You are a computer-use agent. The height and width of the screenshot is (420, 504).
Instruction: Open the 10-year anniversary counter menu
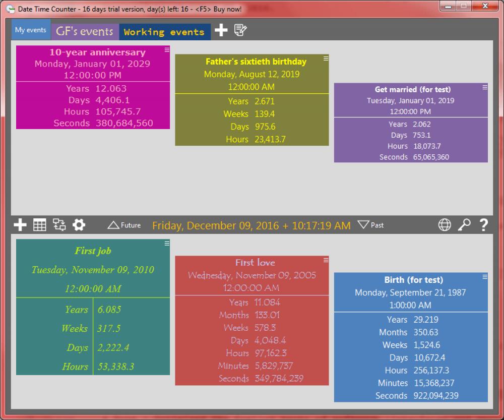tap(166, 49)
